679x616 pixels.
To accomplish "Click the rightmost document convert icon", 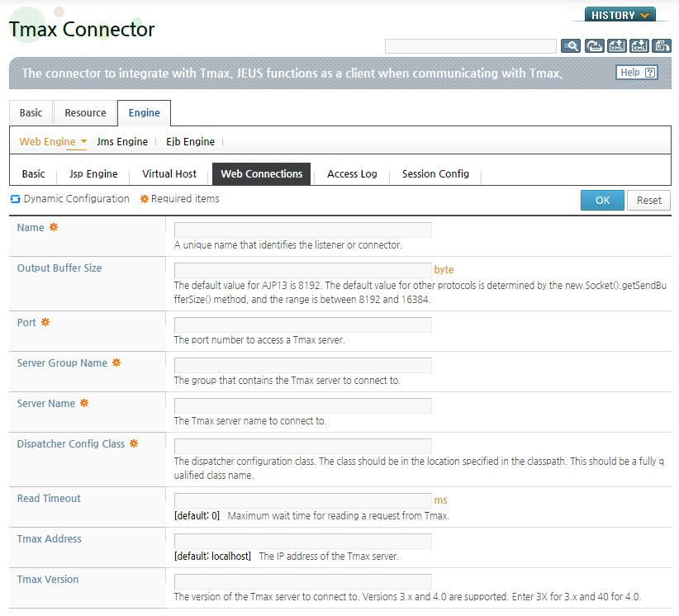I will point(662,45).
